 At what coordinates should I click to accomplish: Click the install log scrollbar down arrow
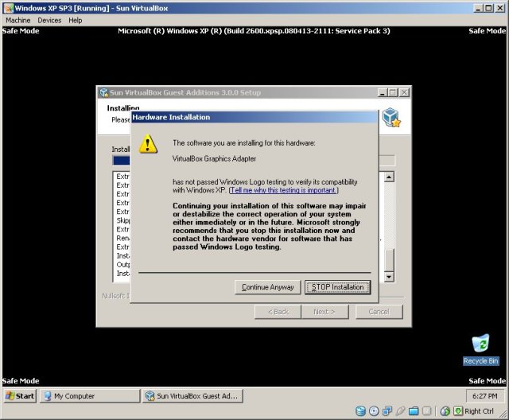[x=389, y=276]
